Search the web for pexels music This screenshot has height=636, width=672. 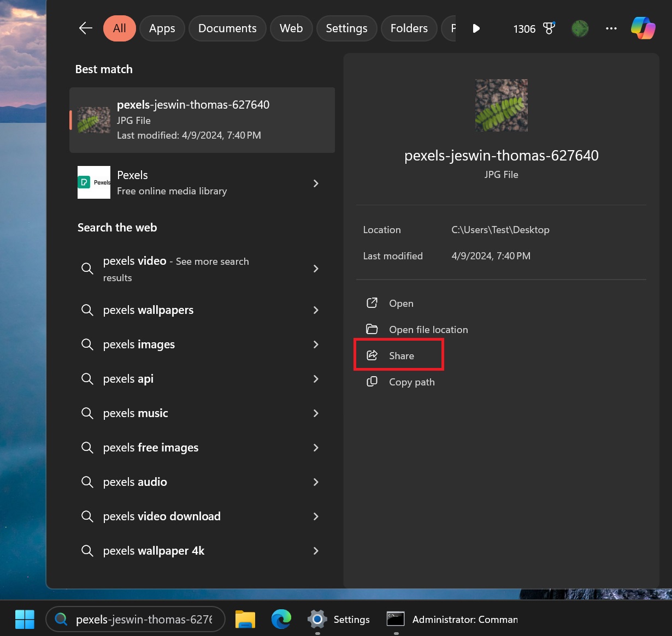coord(202,413)
